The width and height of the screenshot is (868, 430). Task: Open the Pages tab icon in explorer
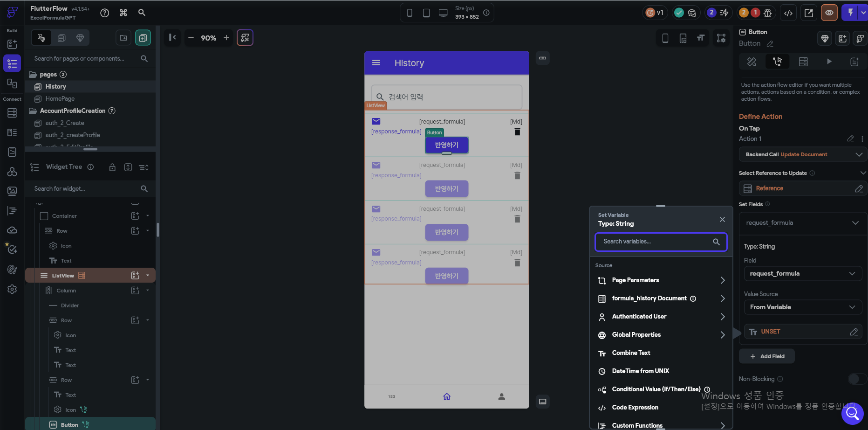point(62,38)
